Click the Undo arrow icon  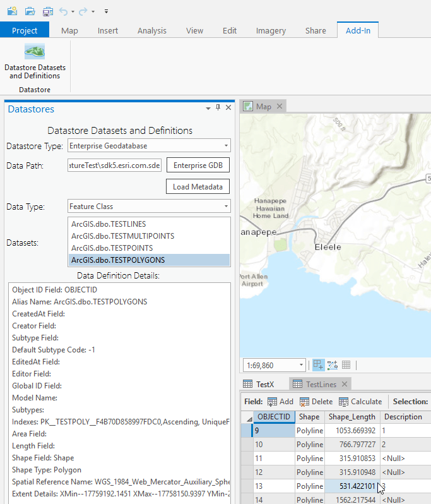pos(63,11)
